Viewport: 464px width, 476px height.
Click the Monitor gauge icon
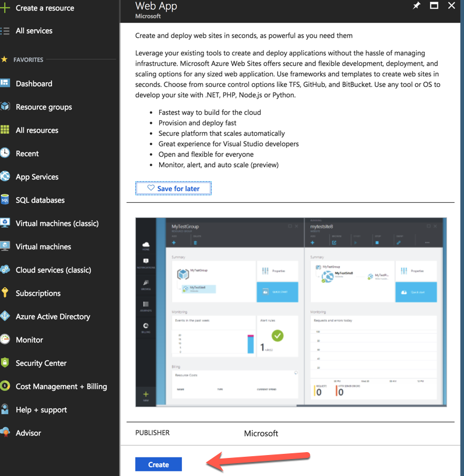[x=5, y=340]
